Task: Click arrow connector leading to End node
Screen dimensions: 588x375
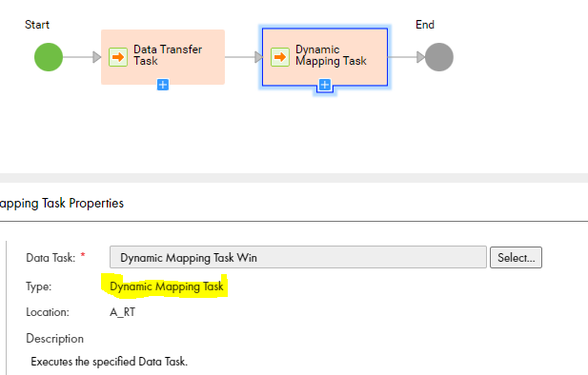Action: [x=407, y=57]
